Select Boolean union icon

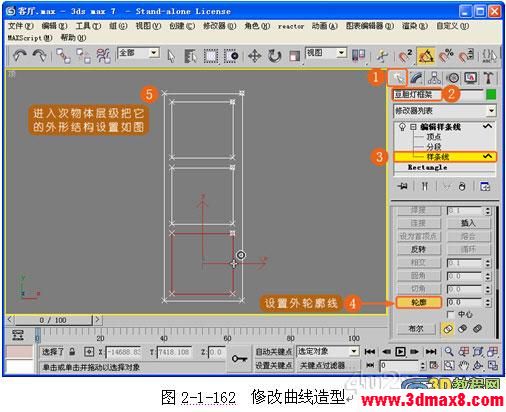(447, 329)
